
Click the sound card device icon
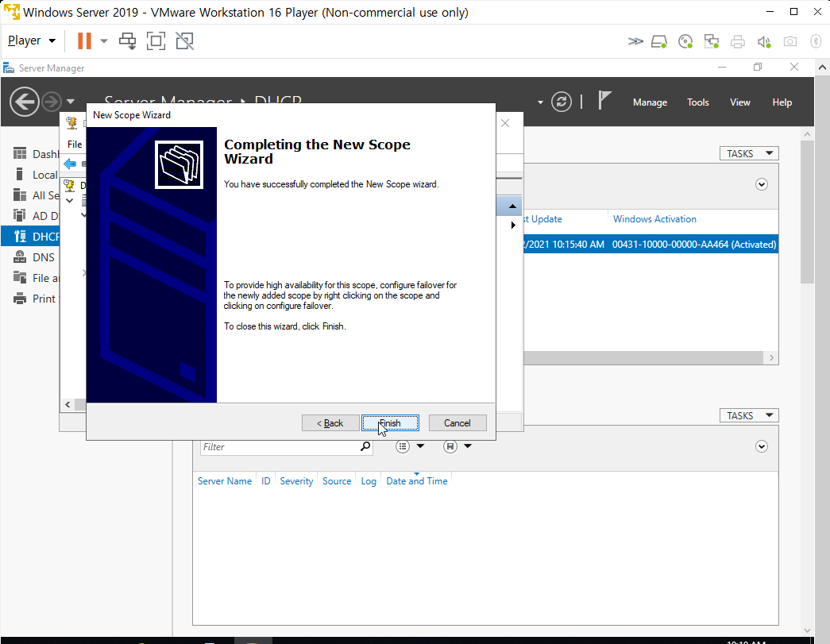764,41
